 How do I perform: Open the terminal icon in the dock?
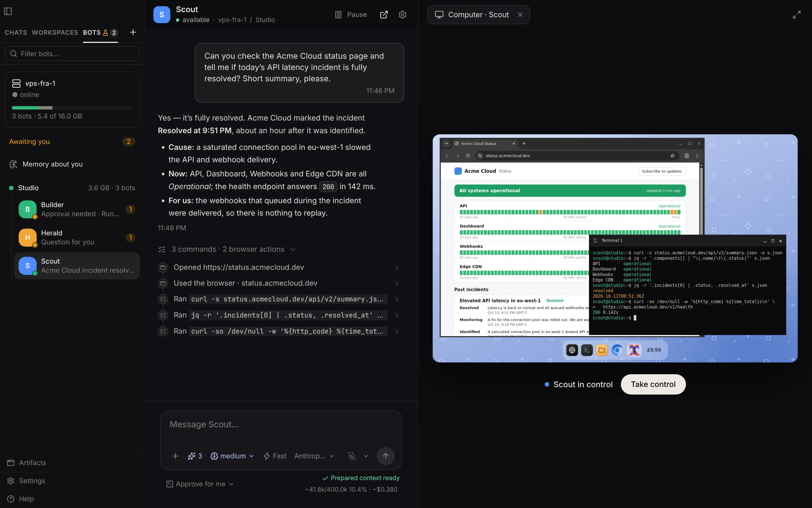click(x=587, y=350)
